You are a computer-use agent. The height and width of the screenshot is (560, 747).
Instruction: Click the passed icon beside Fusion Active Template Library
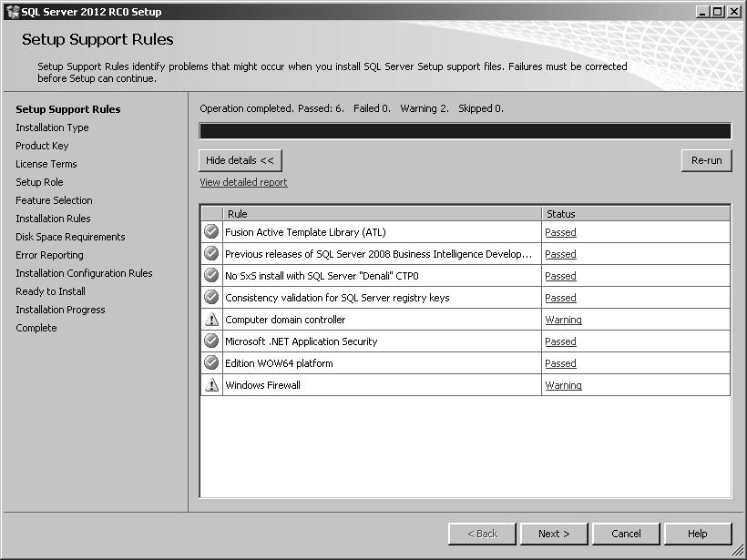[x=211, y=231]
